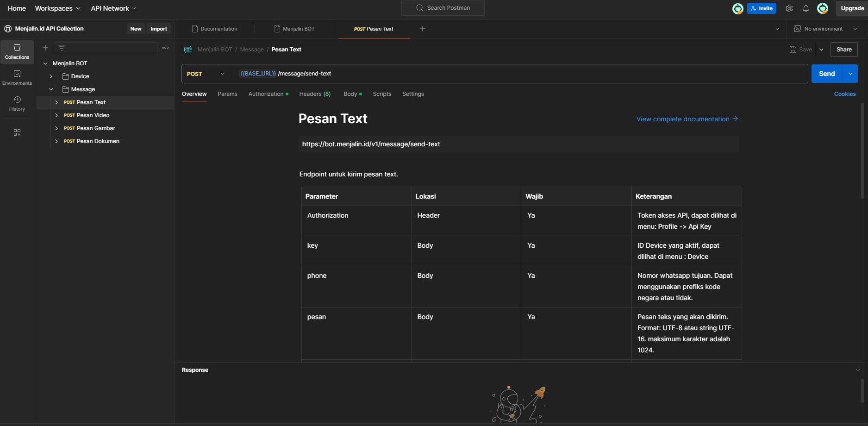This screenshot has height=426, width=868.
Task: Open the tabs list dropdown chevron
Action: [777, 29]
